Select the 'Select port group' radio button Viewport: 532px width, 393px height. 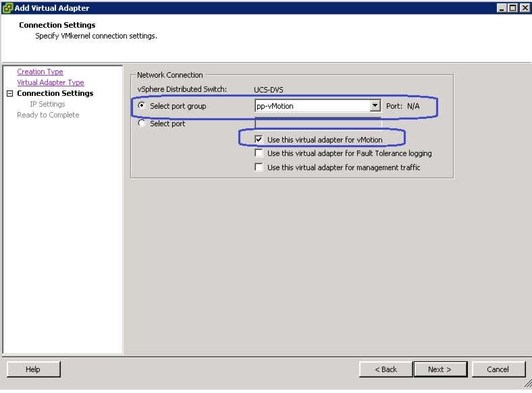pos(142,105)
